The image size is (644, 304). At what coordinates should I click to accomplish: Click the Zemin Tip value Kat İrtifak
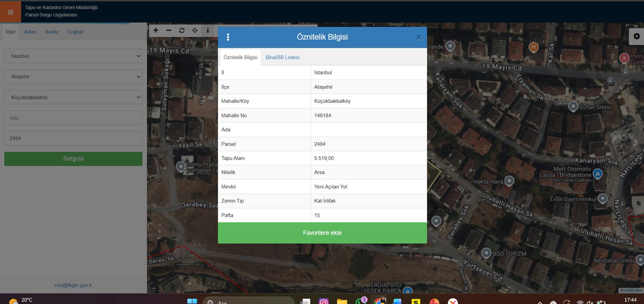click(325, 201)
